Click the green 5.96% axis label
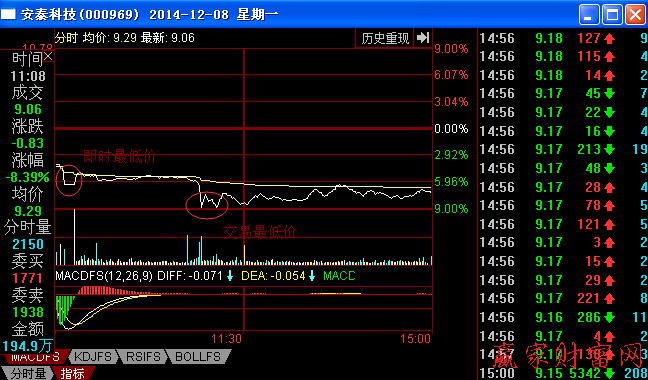648x380 pixels. pyautogui.click(x=451, y=182)
